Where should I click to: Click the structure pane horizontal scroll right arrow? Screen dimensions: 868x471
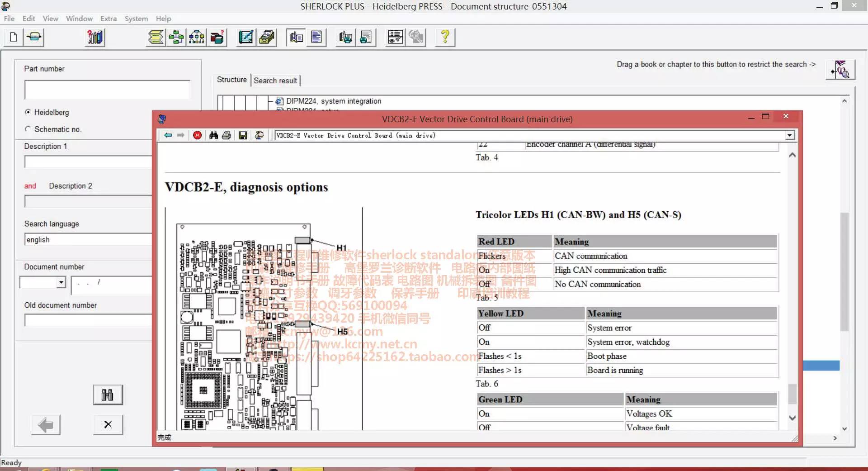(835, 438)
